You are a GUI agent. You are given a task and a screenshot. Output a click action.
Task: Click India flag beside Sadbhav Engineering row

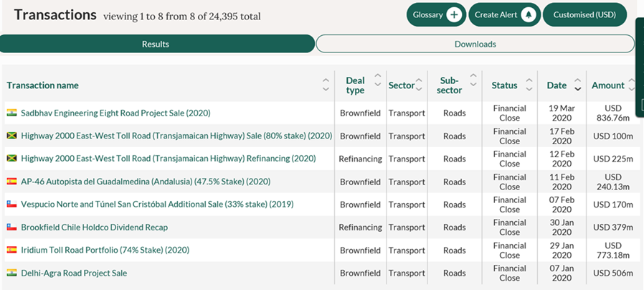coord(11,112)
